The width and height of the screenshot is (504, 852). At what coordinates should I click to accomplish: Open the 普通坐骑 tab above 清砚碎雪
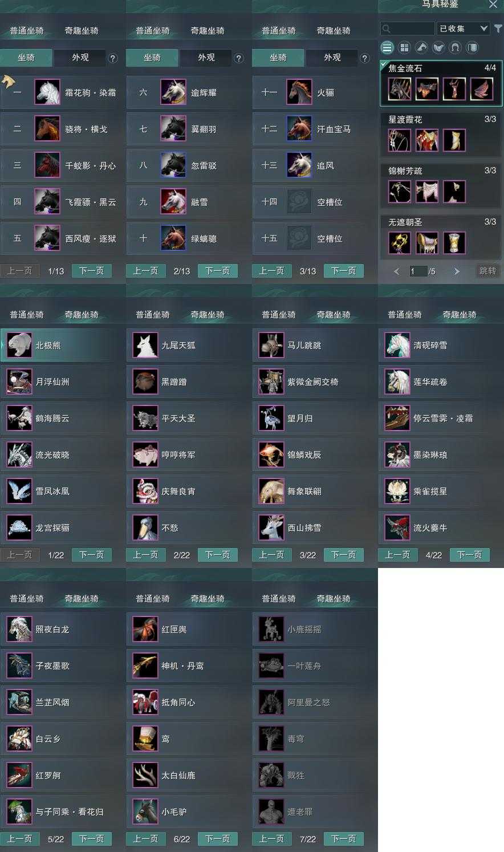point(405,315)
